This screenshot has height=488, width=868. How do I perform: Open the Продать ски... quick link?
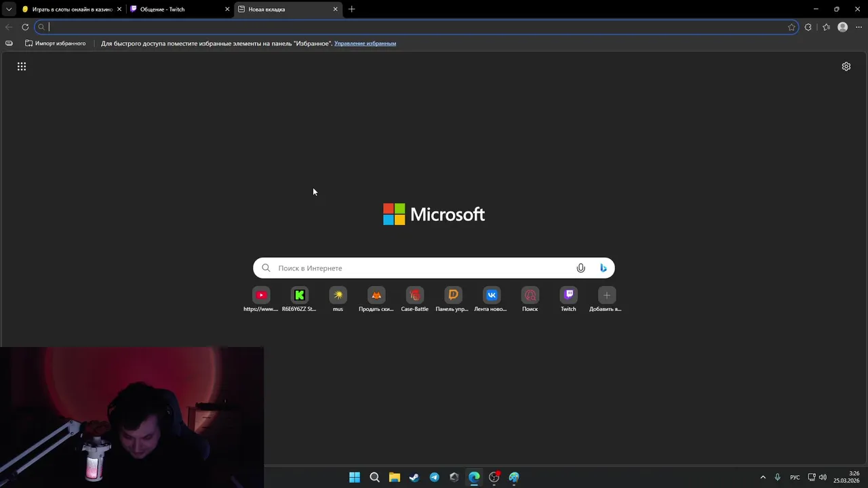376,299
